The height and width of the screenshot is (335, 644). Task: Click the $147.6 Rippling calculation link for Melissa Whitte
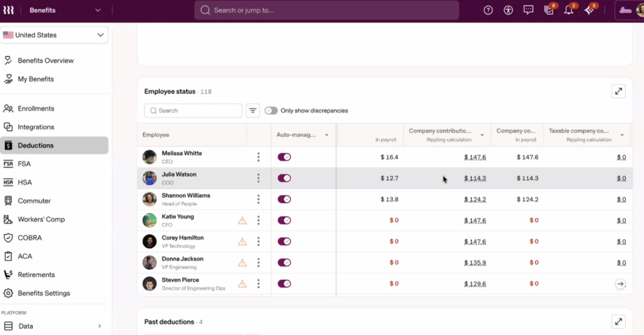pyautogui.click(x=475, y=157)
